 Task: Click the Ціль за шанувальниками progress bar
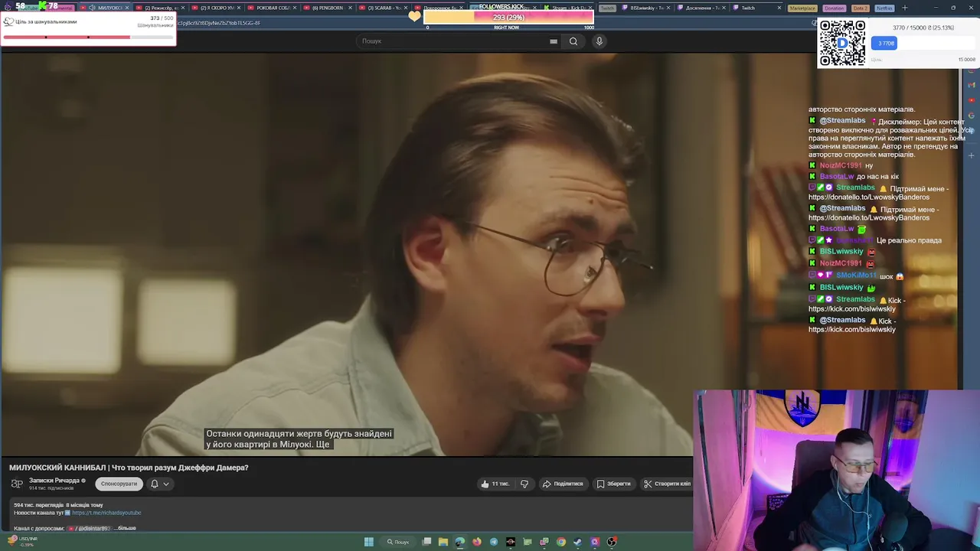(88, 37)
